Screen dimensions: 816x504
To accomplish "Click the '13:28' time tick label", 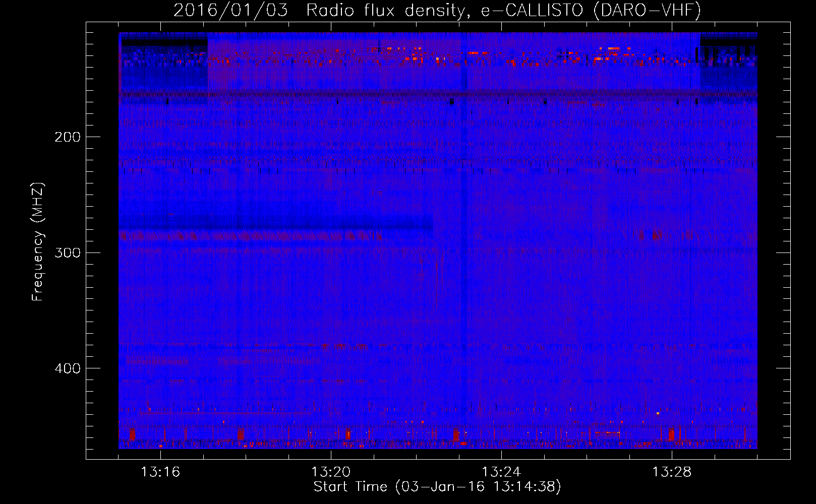I will pos(672,472).
